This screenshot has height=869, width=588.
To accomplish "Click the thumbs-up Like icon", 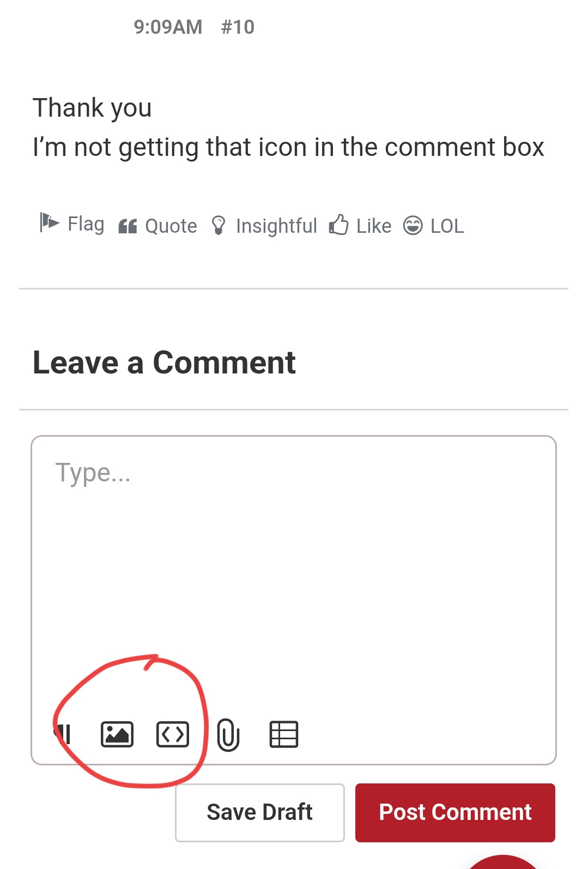I will [x=338, y=225].
